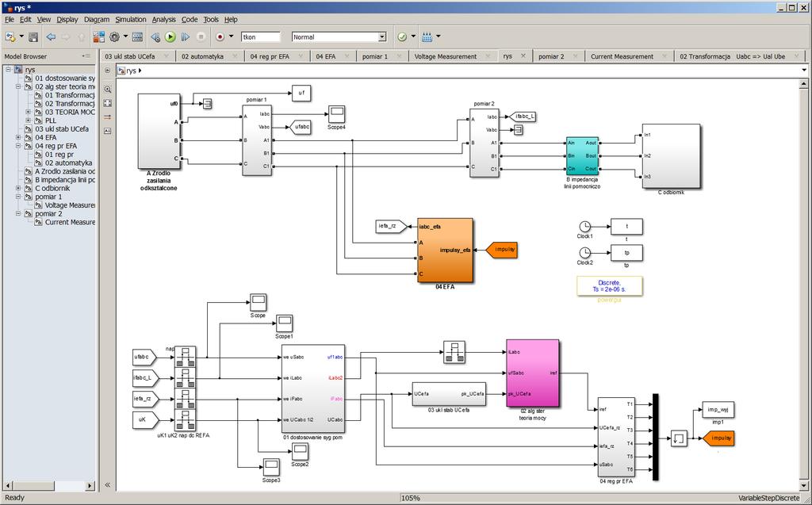Click the Fit to View palette icon

[x=107, y=103]
